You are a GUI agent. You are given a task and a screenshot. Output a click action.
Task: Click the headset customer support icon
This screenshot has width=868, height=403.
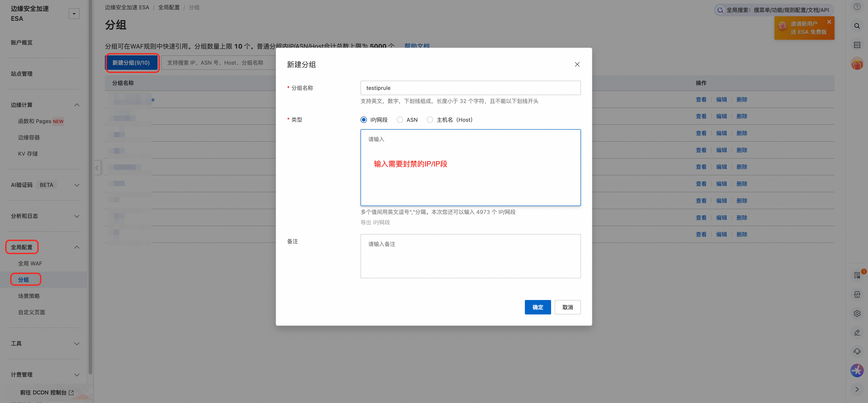point(857,351)
